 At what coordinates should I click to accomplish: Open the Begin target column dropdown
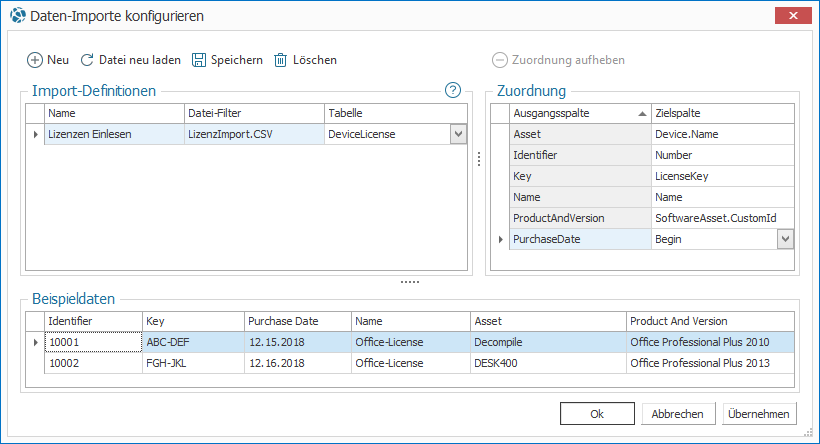click(x=785, y=239)
